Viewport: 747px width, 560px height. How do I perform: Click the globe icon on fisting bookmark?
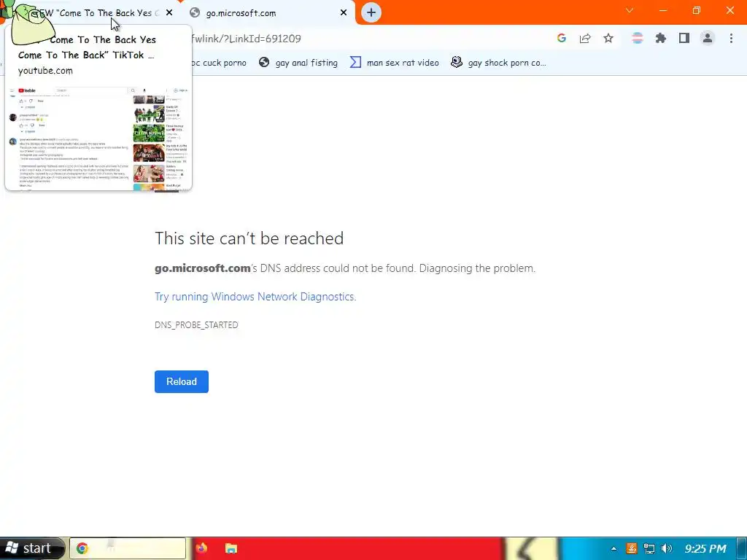[x=264, y=63]
